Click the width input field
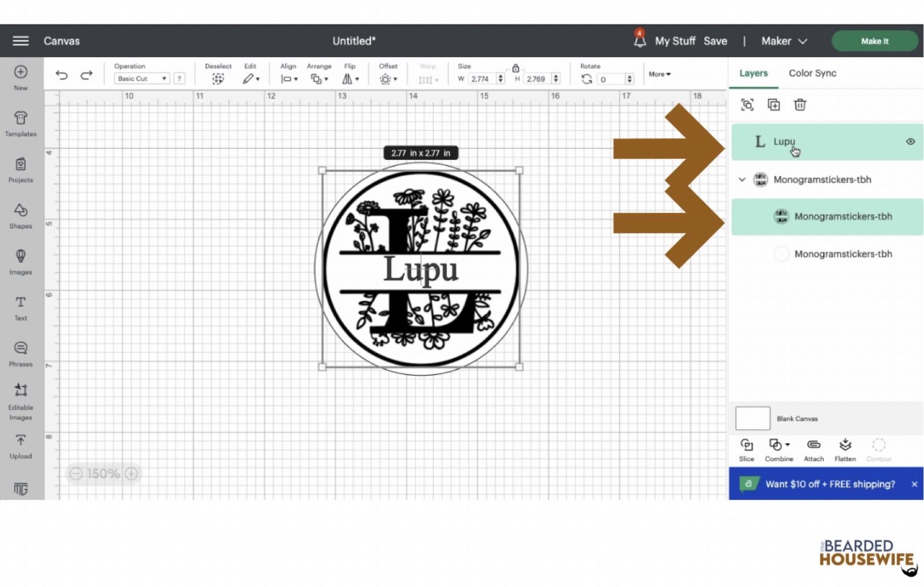The image size is (924, 587). click(x=479, y=79)
